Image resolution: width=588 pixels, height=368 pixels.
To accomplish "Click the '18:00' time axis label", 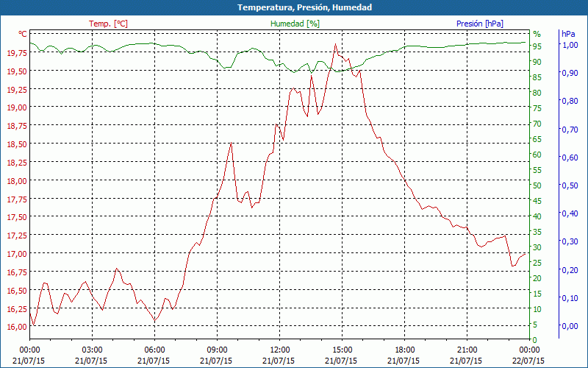I will point(405,350).
